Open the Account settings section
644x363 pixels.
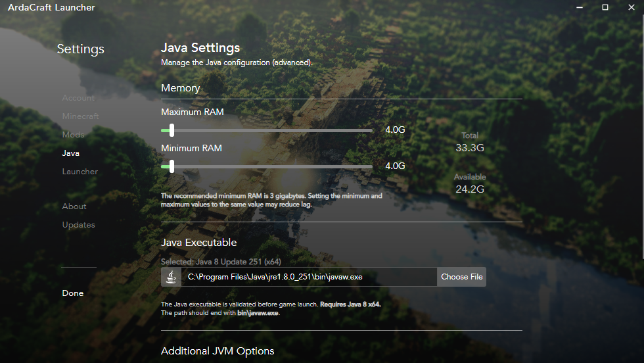click(x=78, y=98)
